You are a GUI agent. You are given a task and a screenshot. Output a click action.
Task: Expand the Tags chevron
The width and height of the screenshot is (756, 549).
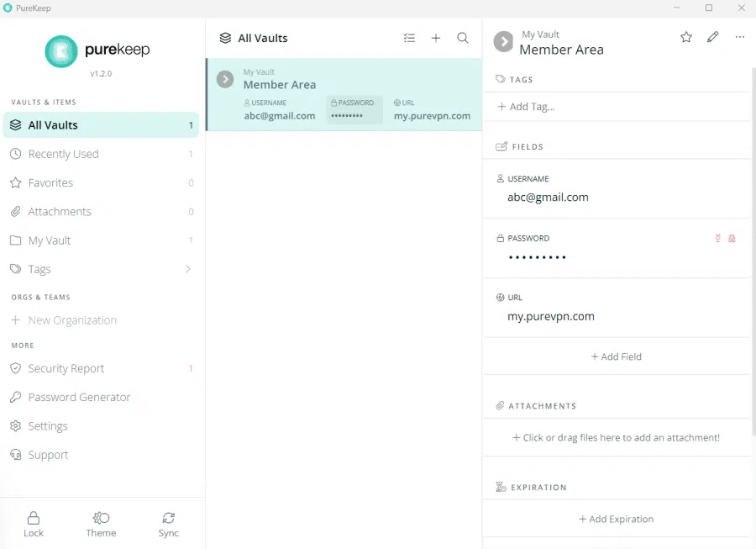(188, 269)
